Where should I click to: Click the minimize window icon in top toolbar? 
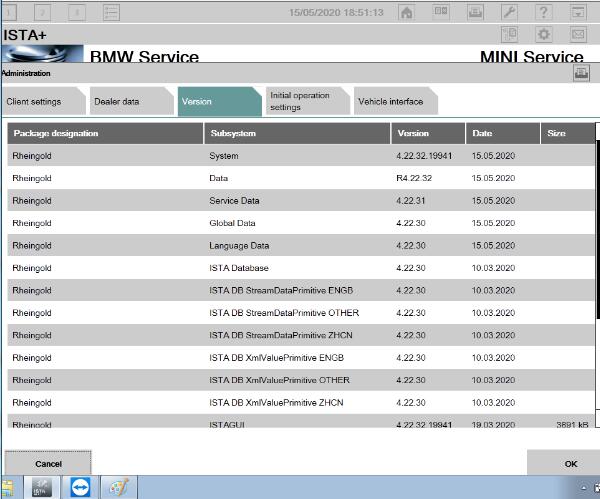point(578,13)
